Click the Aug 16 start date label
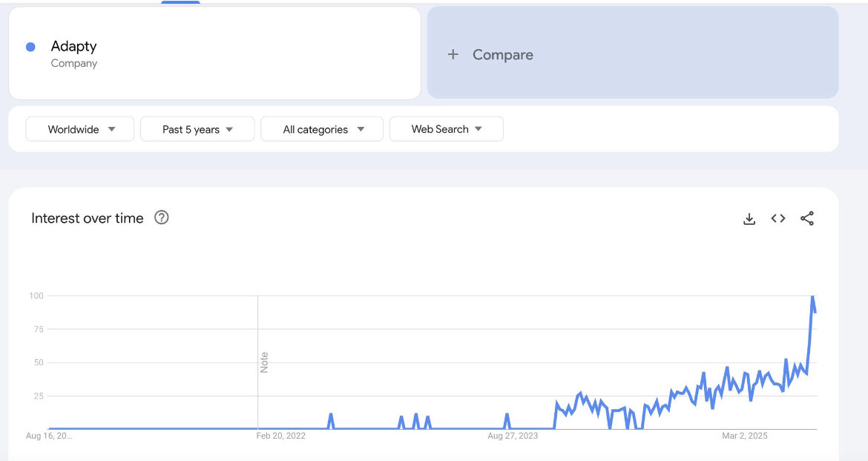 (x=49, y=436)
